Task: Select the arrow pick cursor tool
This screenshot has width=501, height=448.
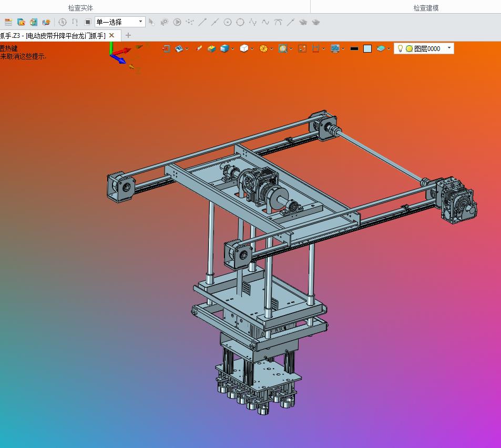Action: [x=152, y=22]
